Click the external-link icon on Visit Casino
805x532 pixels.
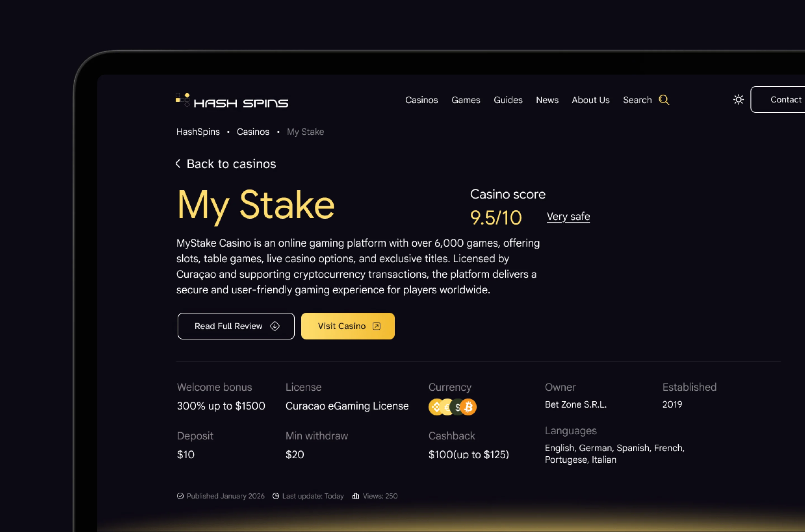(x=376, y=326)
